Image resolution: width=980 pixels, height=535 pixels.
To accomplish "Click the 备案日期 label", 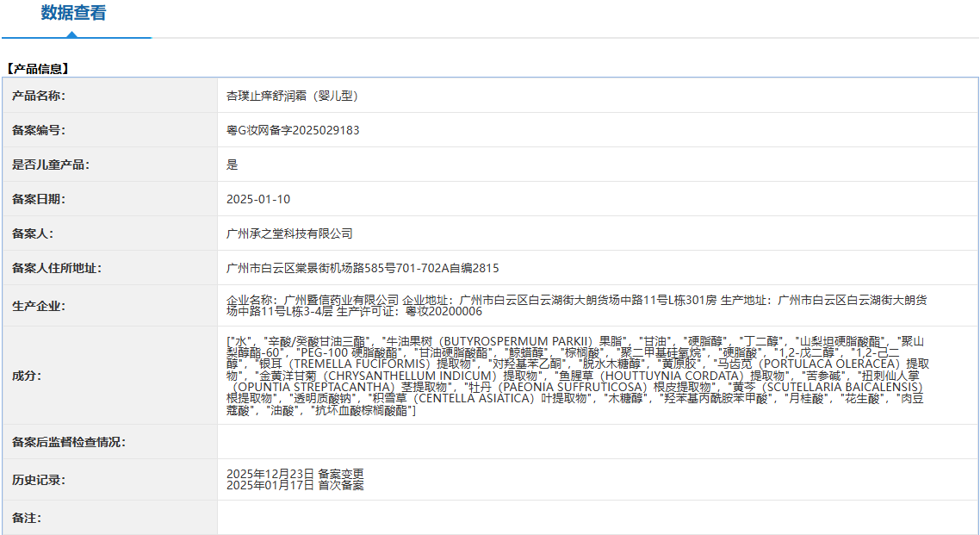I will click(39, 199).
